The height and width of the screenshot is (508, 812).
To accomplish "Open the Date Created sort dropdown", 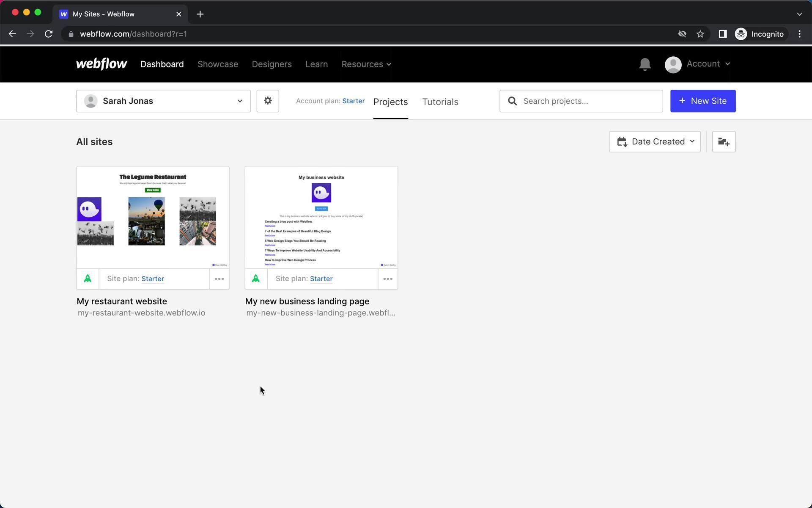I will [x=655, y=142].
